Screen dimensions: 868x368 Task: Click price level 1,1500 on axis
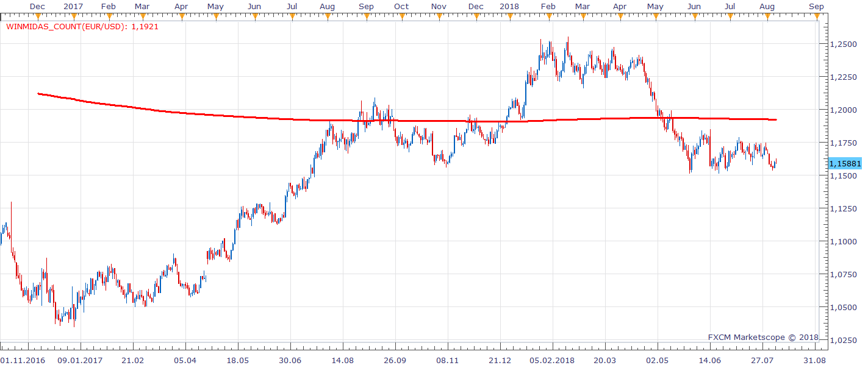(844, 175)
